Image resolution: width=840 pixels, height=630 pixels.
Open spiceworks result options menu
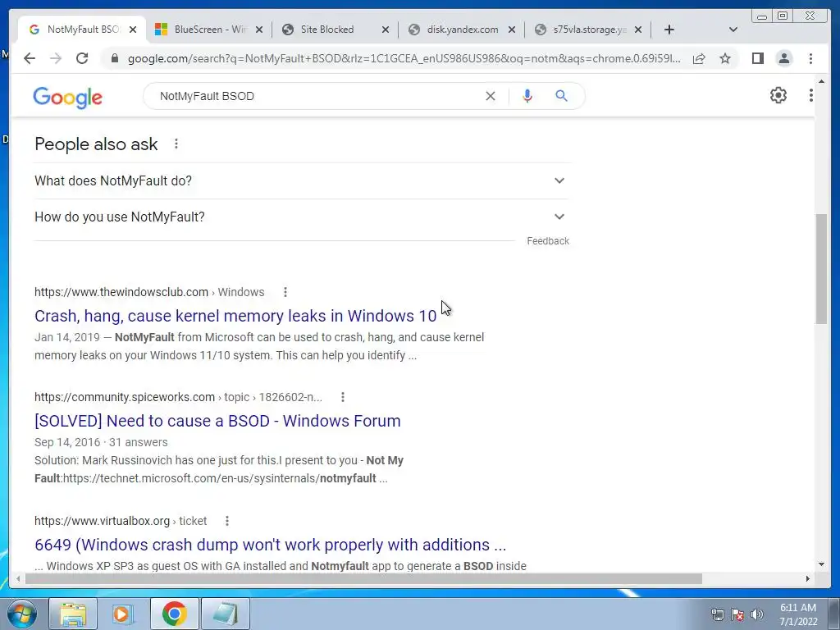click(x=343, y=397)
